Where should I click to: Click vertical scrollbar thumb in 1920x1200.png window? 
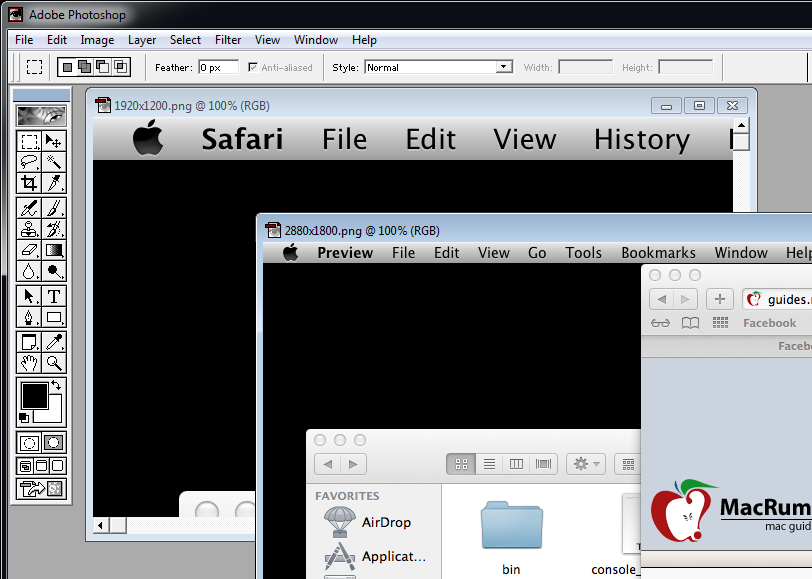coord(742,141)
